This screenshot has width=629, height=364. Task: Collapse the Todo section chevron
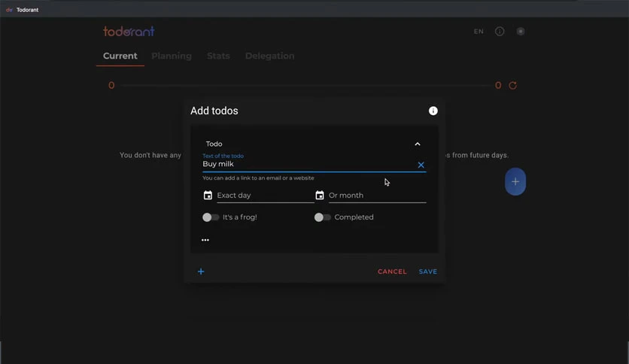point(417,144)
